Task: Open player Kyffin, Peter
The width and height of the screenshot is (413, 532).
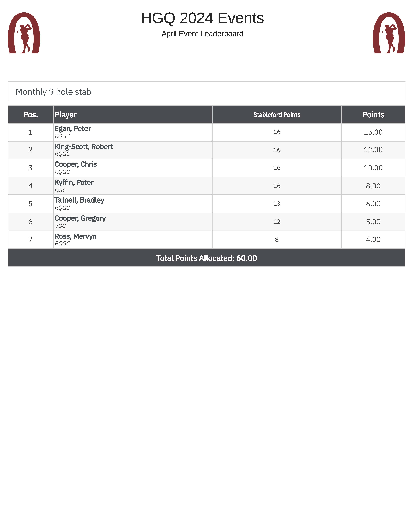Action: [74, 182]
